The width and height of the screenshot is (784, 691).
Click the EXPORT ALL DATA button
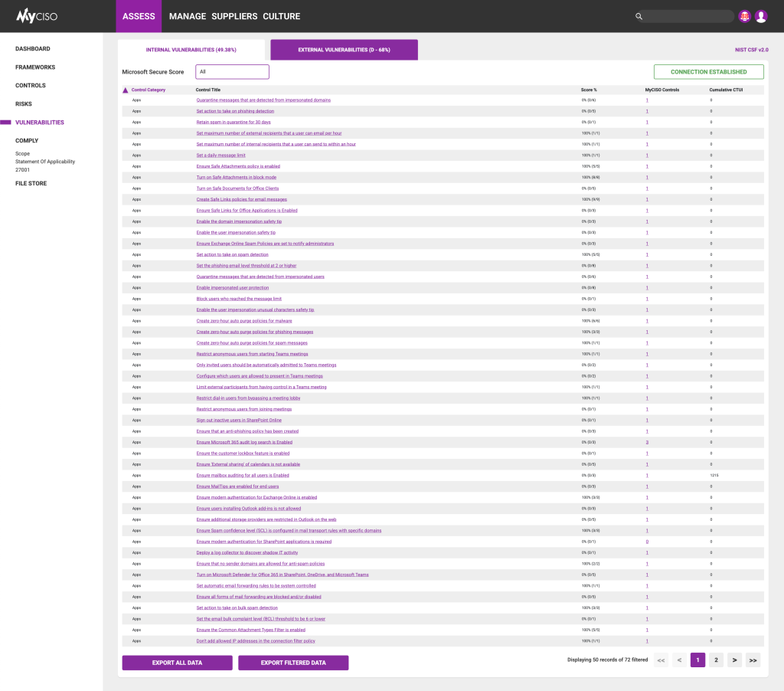click(x=177, y=663)
